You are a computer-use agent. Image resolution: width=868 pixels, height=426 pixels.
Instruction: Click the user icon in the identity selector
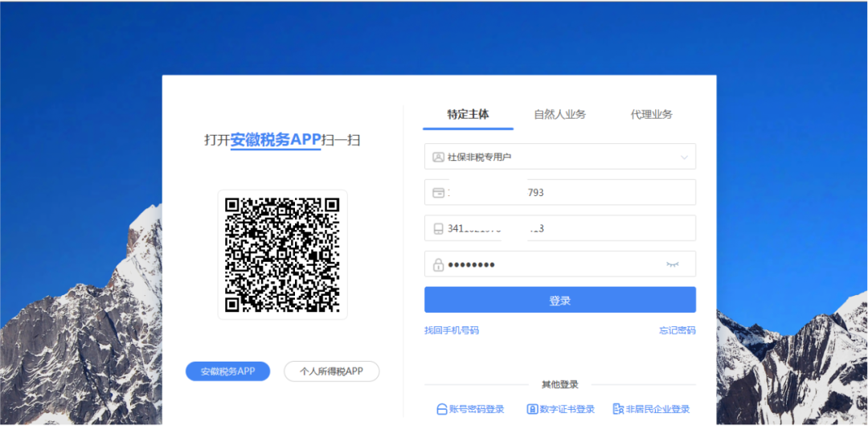(439, 158)
